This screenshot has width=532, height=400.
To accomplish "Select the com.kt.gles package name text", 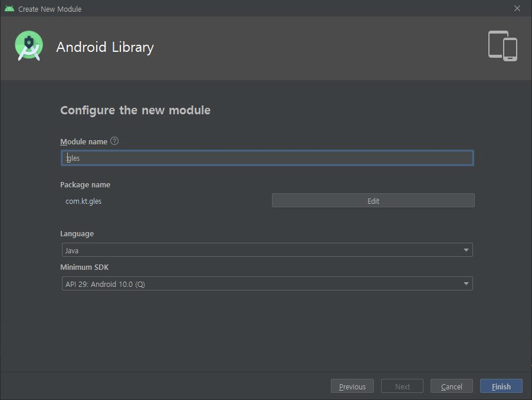I will [84, 201].
